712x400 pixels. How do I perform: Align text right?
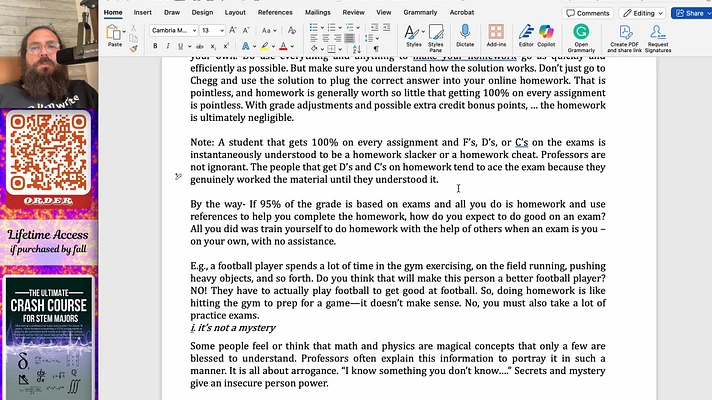click(x=337, y=39)
